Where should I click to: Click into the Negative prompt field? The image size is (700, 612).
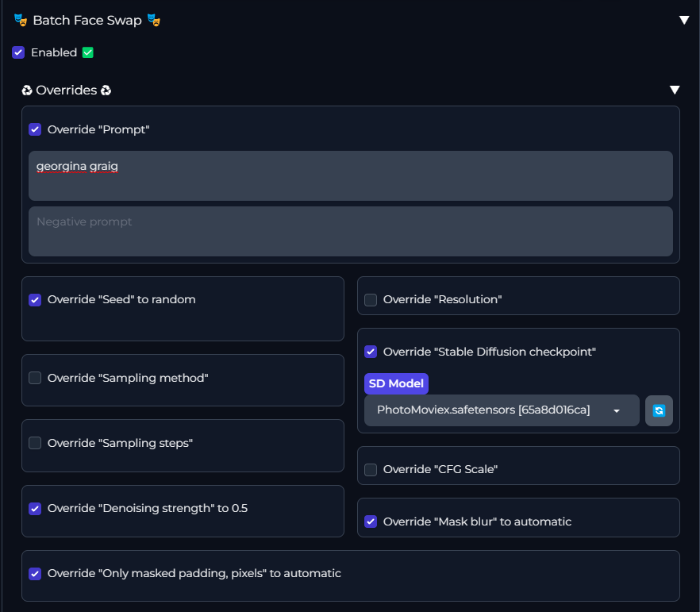(350, 231)
